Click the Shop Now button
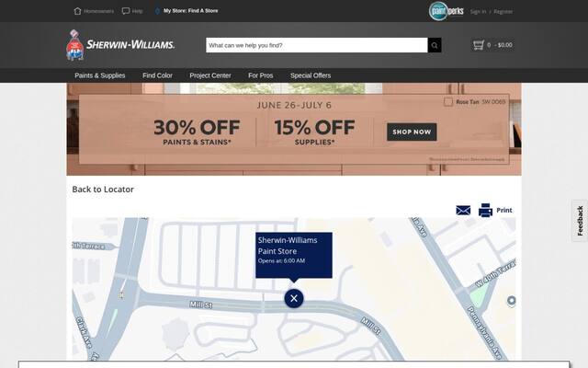This screenshot has width=588, height=368. [x=412, y=132]
